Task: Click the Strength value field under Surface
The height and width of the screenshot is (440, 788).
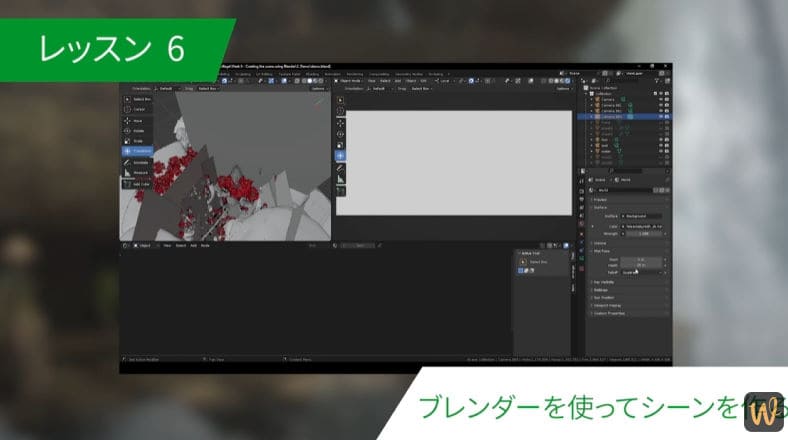Action: pyautogui.click(x=642, y=233)
